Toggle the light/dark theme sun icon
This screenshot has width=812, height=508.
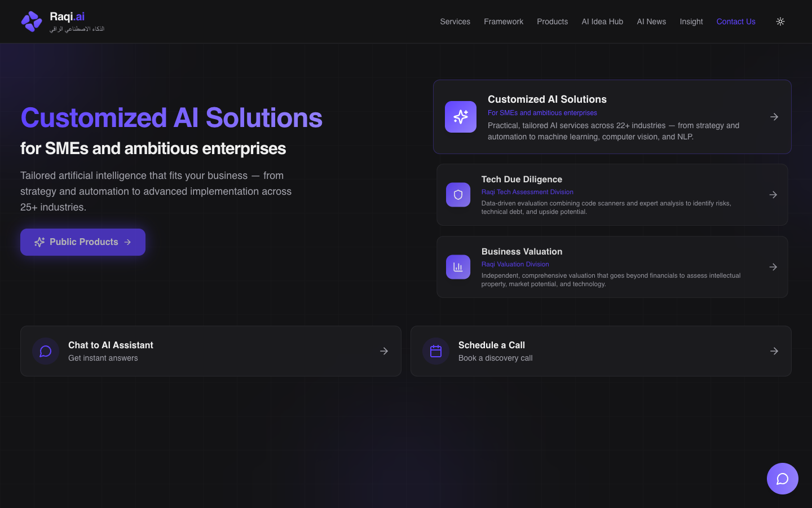[780, 21]
